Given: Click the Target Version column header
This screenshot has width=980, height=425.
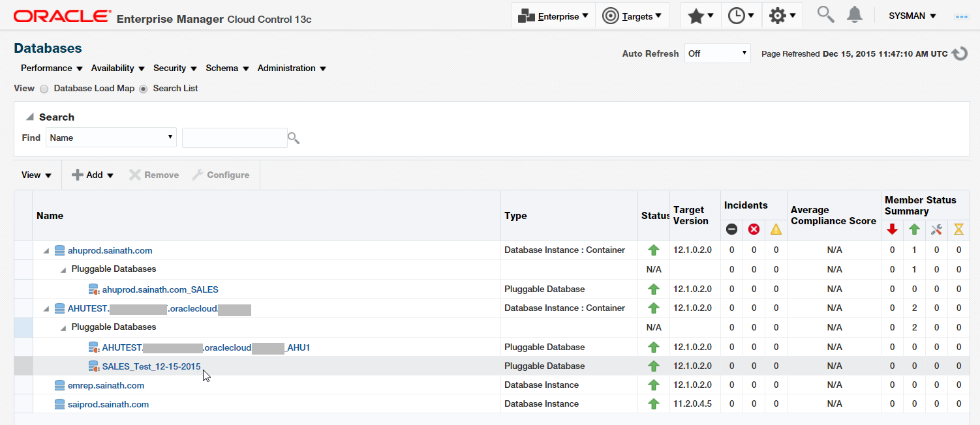Looking at the screenshot, I should click(x=695, y=216).
